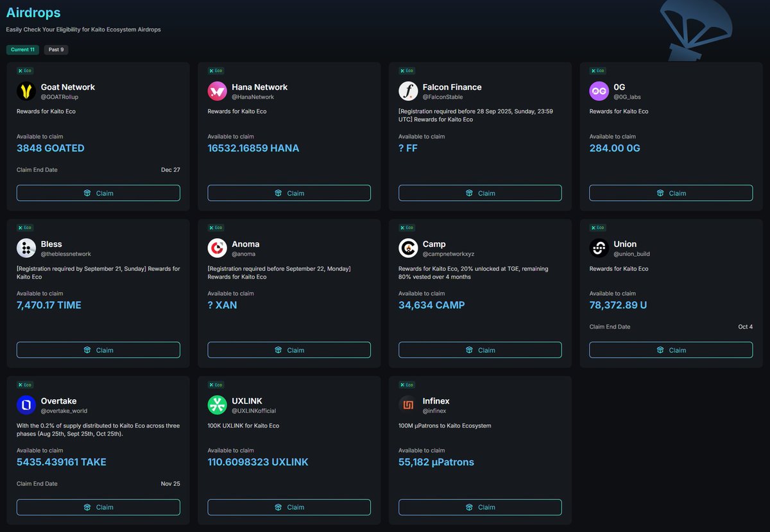Click the Union project logo
Screen dimensions: 770x532
pos(599,248)
